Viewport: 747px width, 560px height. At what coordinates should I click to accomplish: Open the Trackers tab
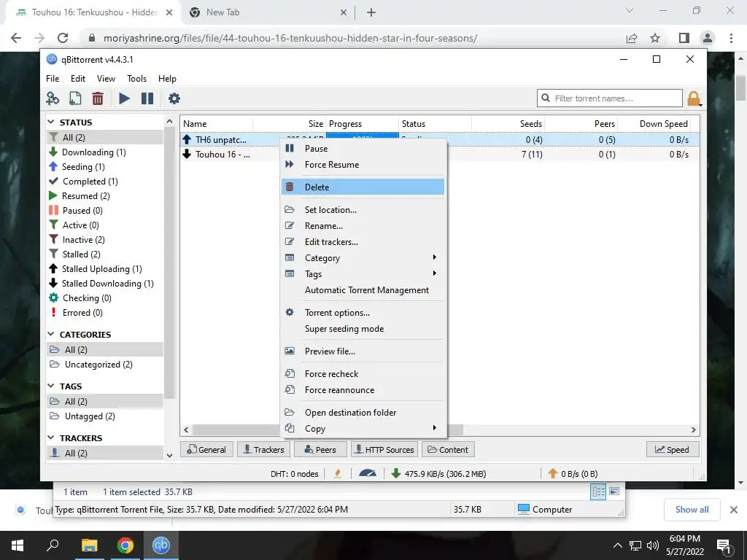263,449
